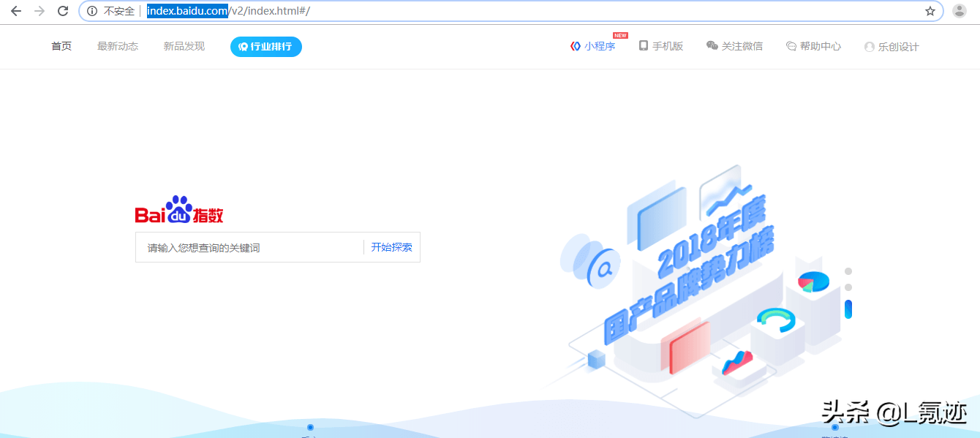Viewport: 980px width, 438px height.
Task: Bookmark this page with the star icon
Action: tap(930, 11)
